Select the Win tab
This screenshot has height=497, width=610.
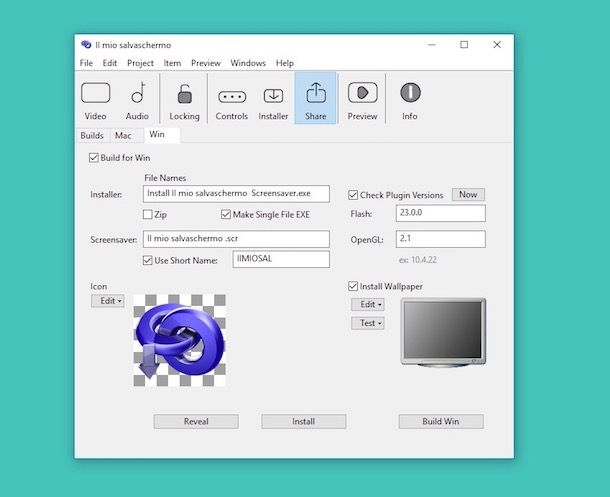pyautogui.click(x=161, y=135)
